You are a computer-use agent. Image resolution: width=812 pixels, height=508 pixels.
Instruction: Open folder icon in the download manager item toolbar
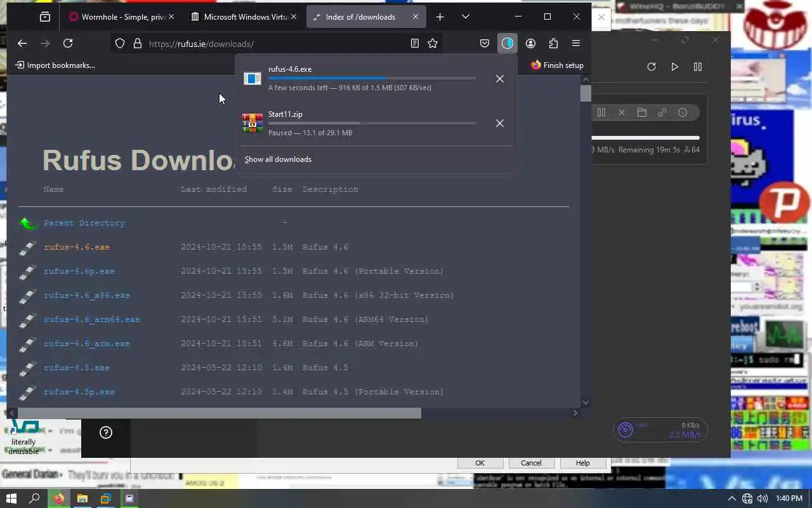pyautogui.click(x=642, y=112)
